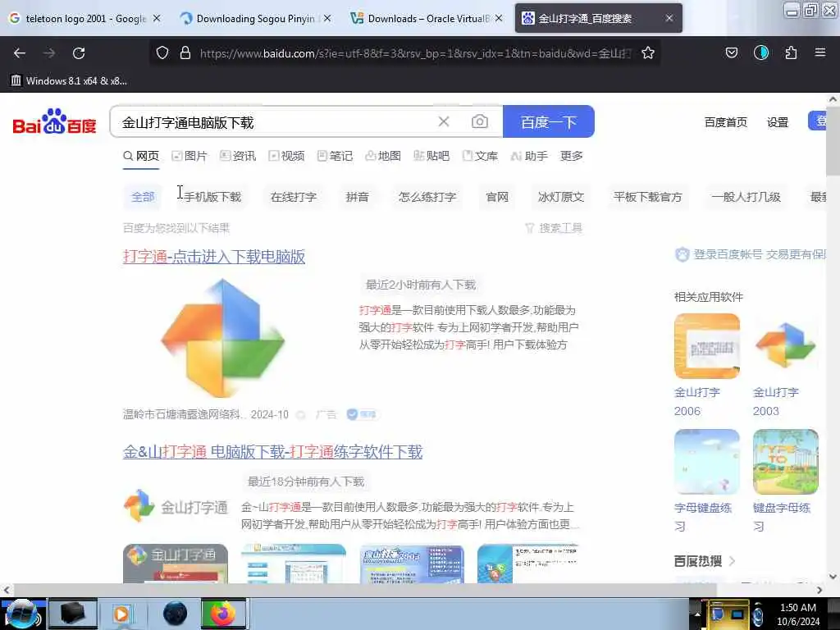Open the Firefox extensions puzzle icon
The height and width of the screenshot is (630, 840).
pyautogui.click(x=791, y=52)
